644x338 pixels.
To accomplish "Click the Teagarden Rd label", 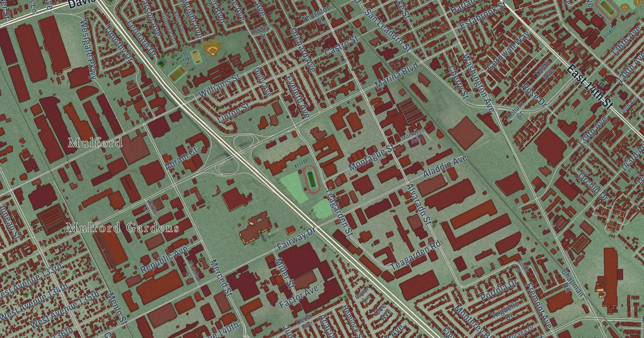I will coord(415,254).
